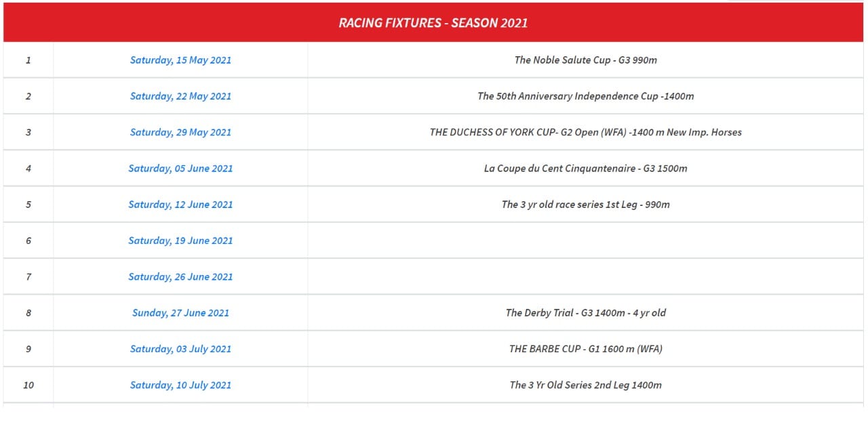The height and width of the screenshot is (422, 868).
Task: Click the Saturday, 05 June 2021 date
Action: pyautogui.click(x=180, y=169)
